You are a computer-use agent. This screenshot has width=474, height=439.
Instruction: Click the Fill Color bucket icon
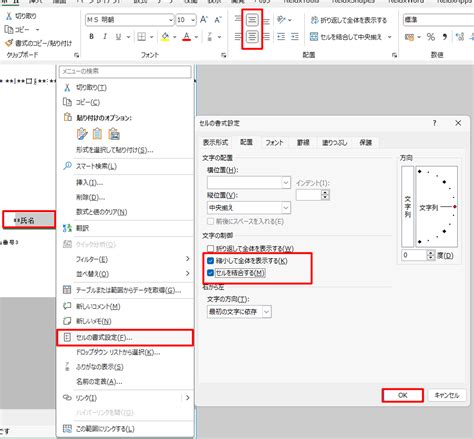pyautogui.click(x=165, y=37)
